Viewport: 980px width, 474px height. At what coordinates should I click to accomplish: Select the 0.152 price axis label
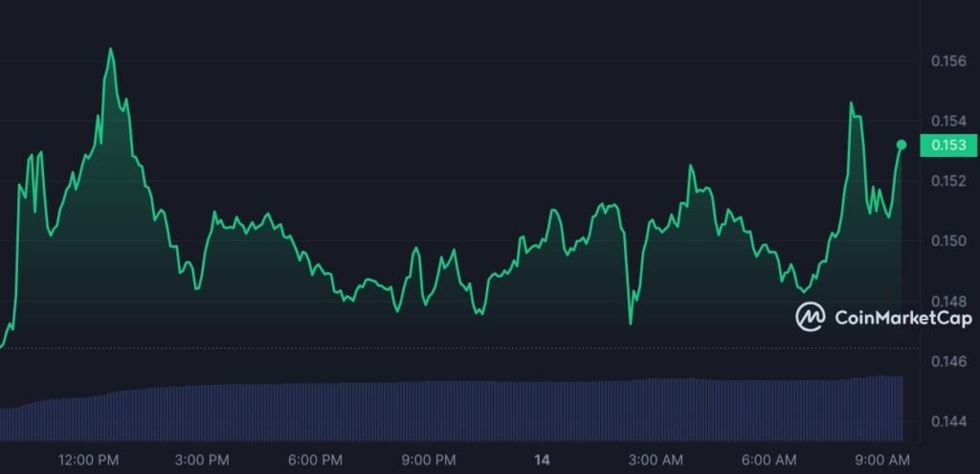(x=948, y=181)
